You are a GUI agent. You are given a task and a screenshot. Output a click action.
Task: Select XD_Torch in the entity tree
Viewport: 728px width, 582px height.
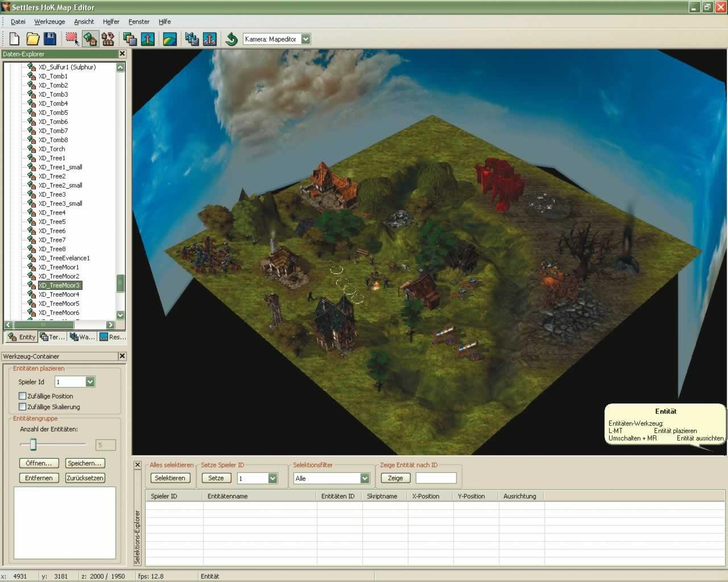[52, 149]
